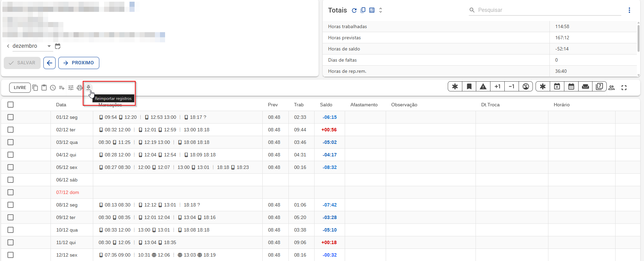
Task: Click the clock icon in the toolbar
Action: (53, 88)
